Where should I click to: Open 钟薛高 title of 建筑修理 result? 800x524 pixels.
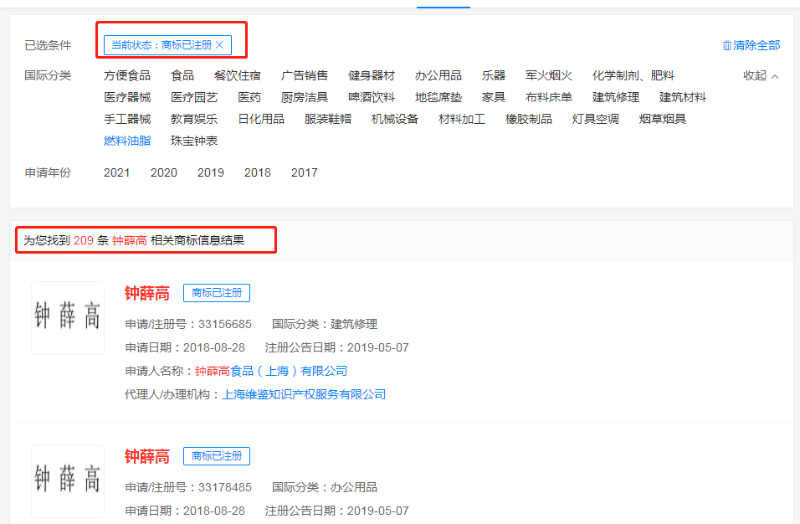[147, 293]
